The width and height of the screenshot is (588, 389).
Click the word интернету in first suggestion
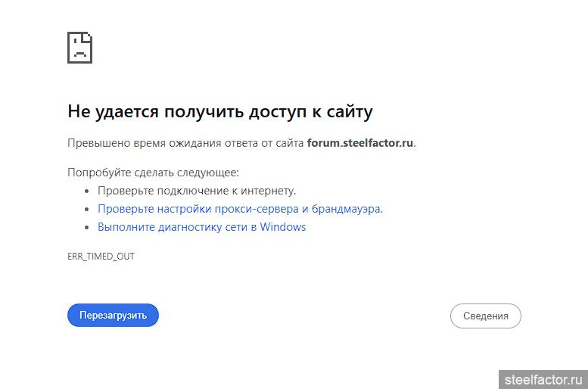(x=269, y=191)
